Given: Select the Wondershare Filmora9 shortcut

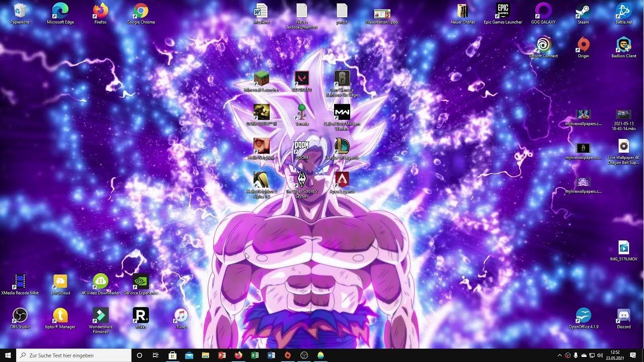Looking at the screenshot, I should coord(101,321).
